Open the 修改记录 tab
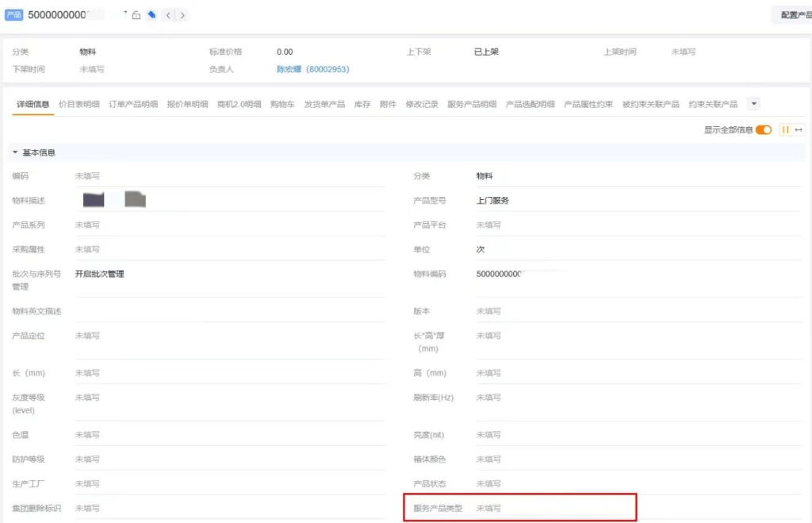The width and height of the screenshot is (812, 523). (x=422, y=105)
